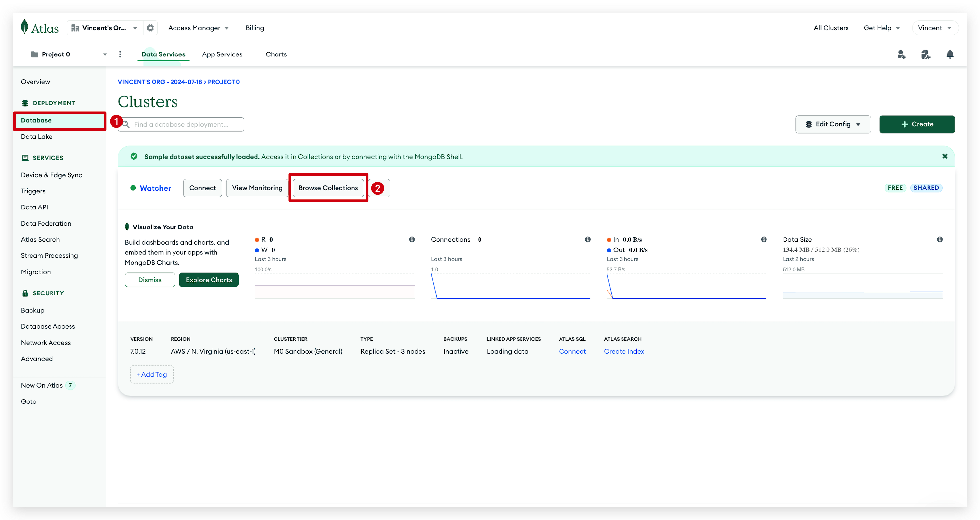Select Data Lake in the sidebar
Image resolution: width=980 pixels, height=520 pixels.
(36, 136)
